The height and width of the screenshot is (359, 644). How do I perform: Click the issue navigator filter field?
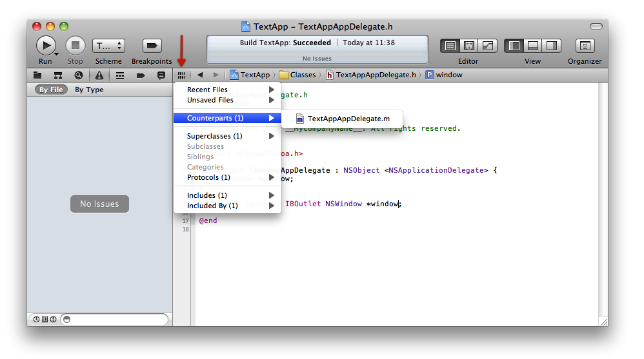point(115,319)
